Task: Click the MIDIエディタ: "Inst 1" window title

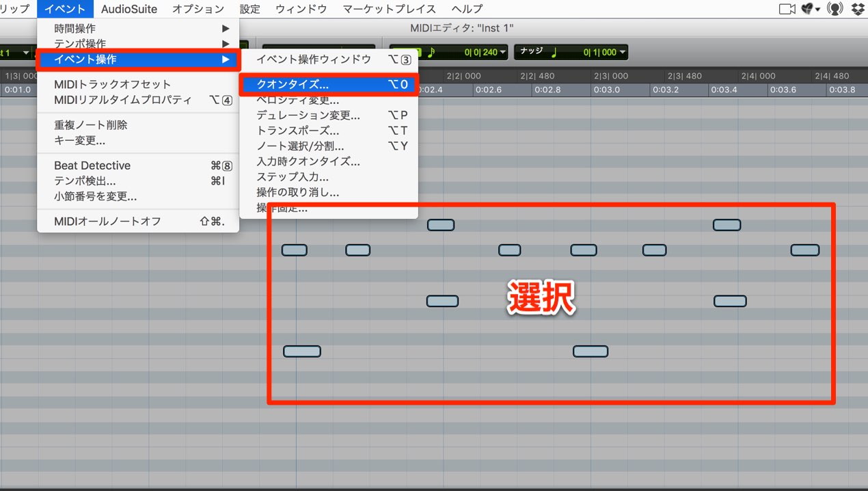Action: coord(462,28)
